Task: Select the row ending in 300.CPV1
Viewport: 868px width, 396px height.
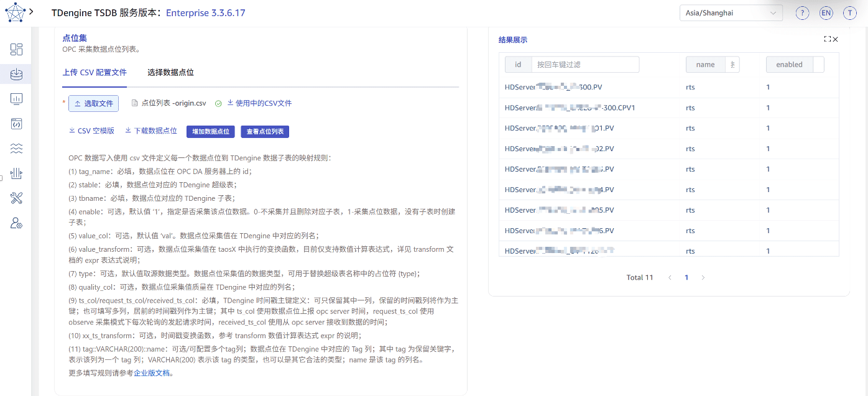Action: tap(668, 108)
